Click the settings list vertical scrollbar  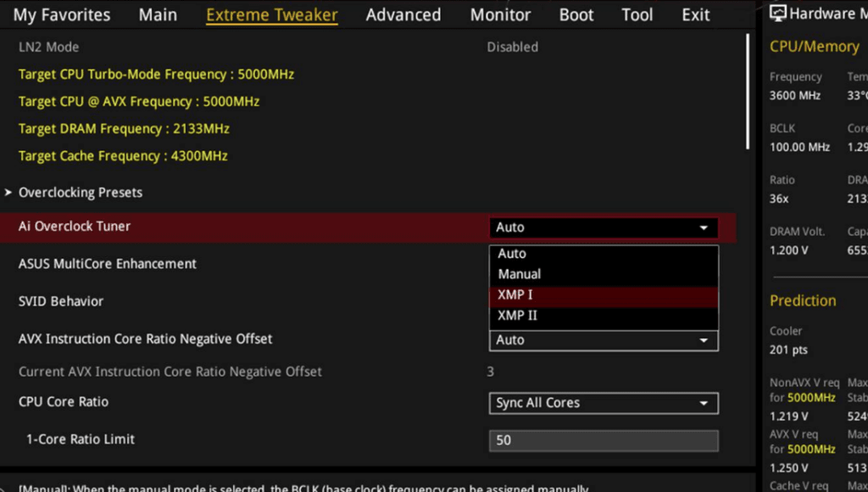point(748,92)
